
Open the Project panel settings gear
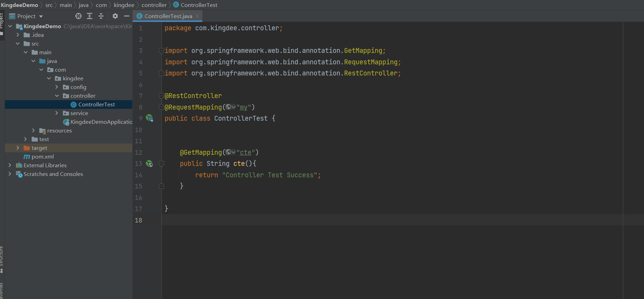coord(115,16)
